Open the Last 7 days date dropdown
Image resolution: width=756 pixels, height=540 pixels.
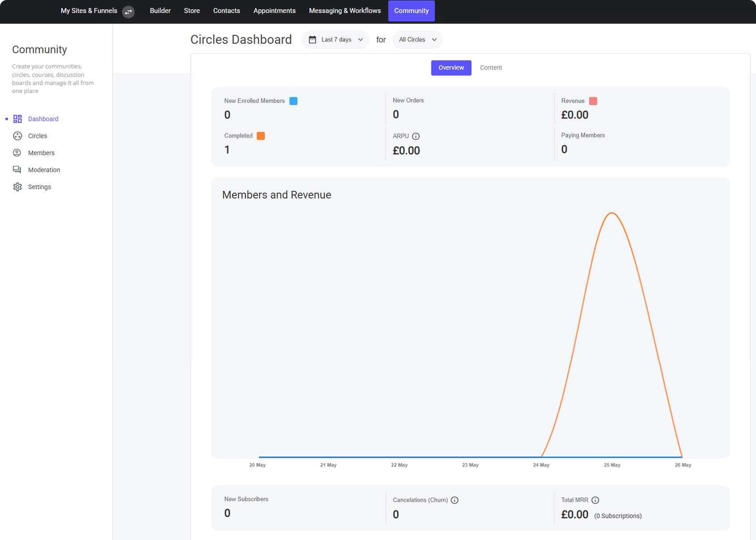pyautogui.click(x=336, y=40)
